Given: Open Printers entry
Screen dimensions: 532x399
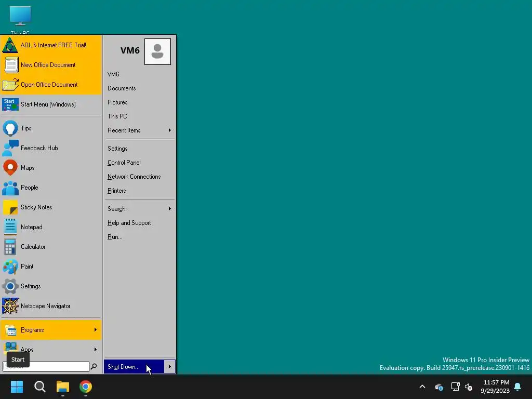Looking at the screenshot, I should (117, 191).
